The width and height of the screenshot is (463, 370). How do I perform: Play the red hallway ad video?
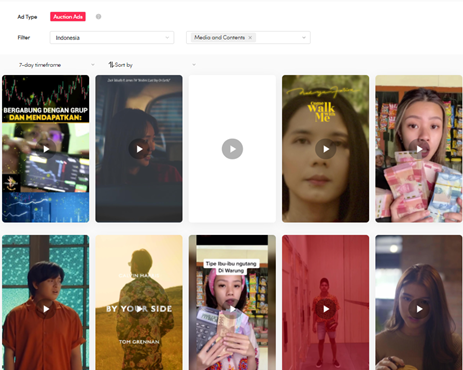coord(326,309)
